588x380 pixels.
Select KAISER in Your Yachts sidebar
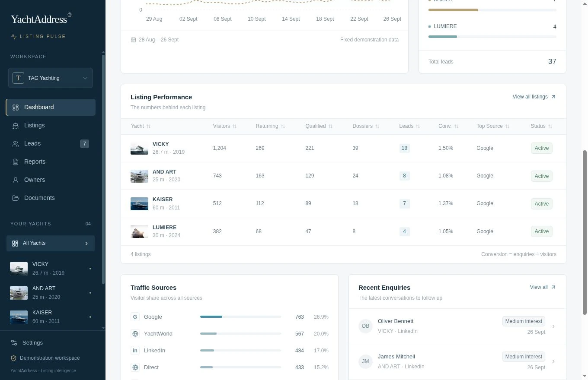tap(51, 317)
